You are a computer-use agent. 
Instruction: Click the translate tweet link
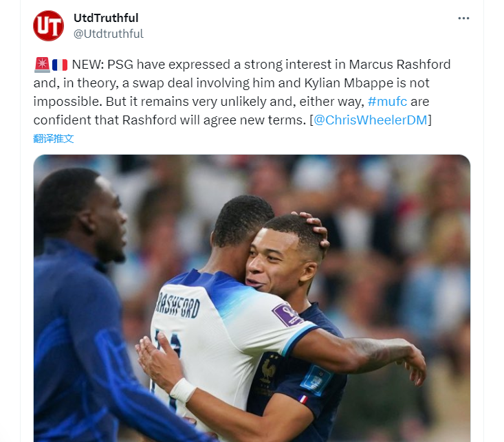click(x=54, y=139)
